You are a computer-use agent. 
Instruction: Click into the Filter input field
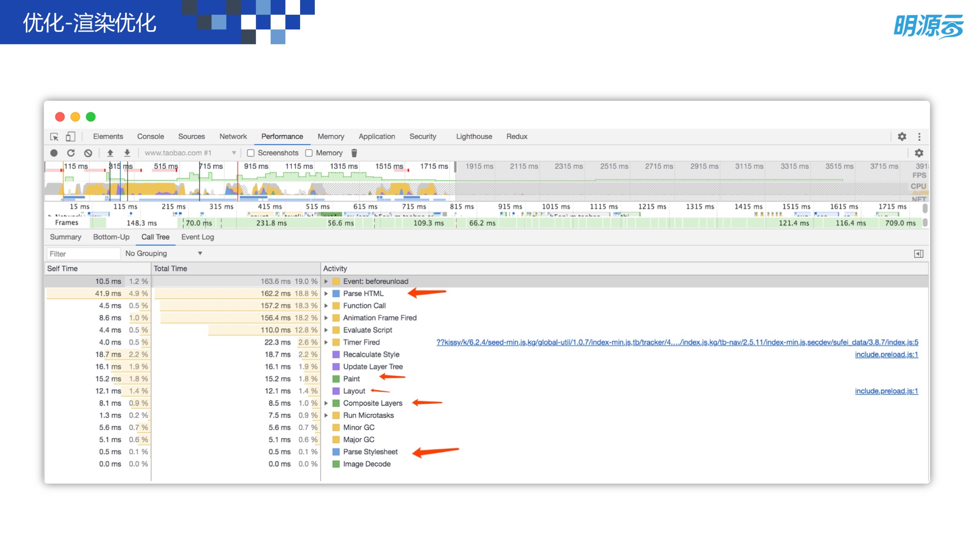point(84,254)
